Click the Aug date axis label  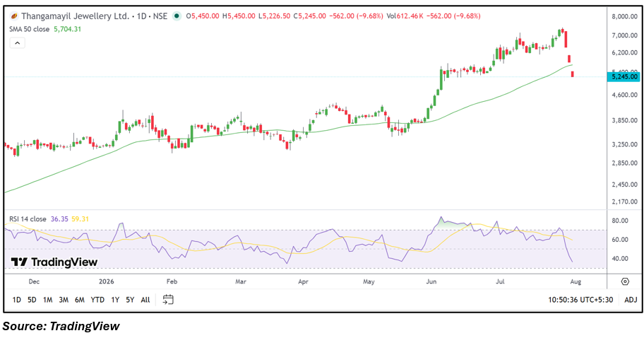click(576, 281)
